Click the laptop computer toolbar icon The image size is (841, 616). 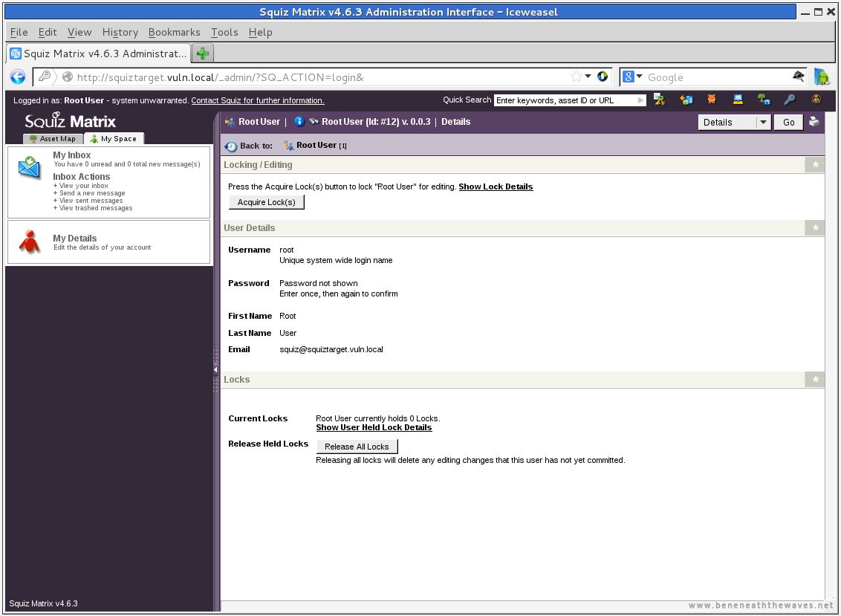(738, 99)
